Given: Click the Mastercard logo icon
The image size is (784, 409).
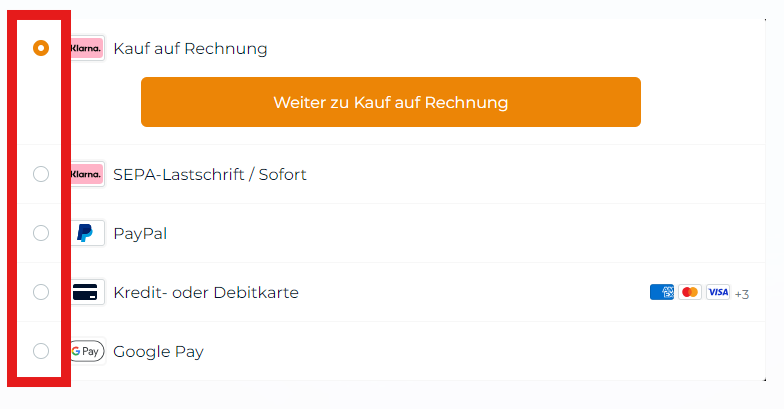Looking at the screenshot, I should click(x=690, y=292).
